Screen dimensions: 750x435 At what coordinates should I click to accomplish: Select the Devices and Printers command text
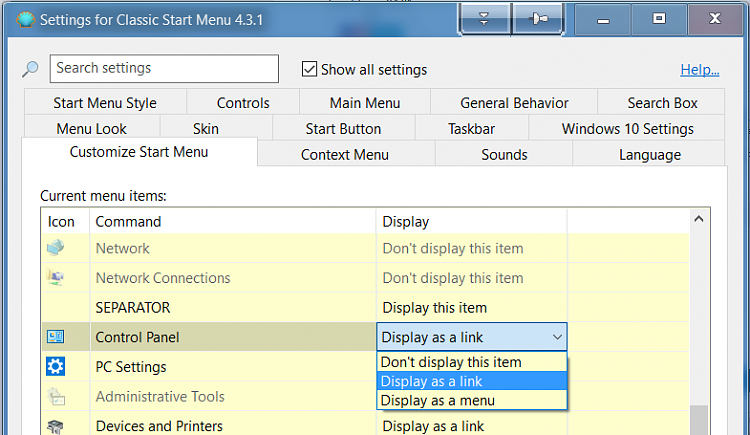(x=159, y=426)
